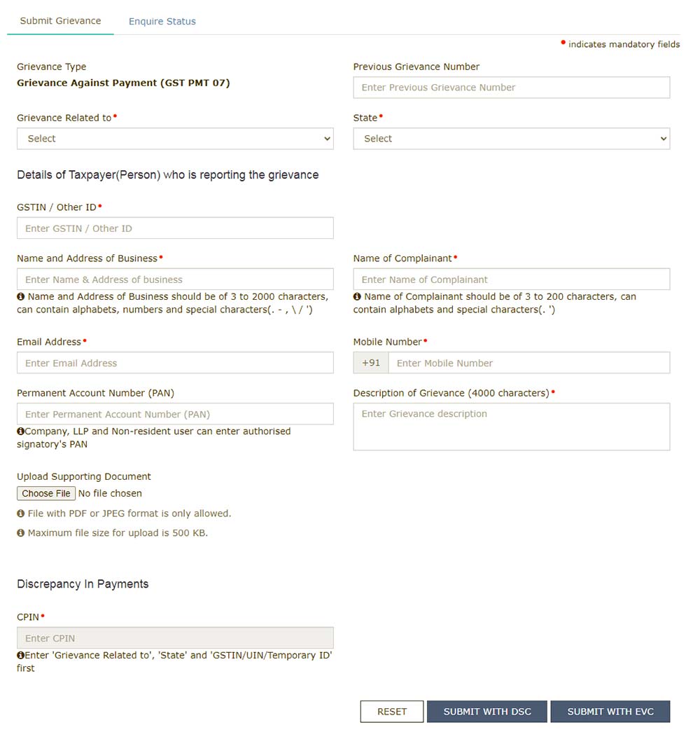Screen dimensions: 700x753
Task: Click Choose File to upload document
Action: (46, 494)
